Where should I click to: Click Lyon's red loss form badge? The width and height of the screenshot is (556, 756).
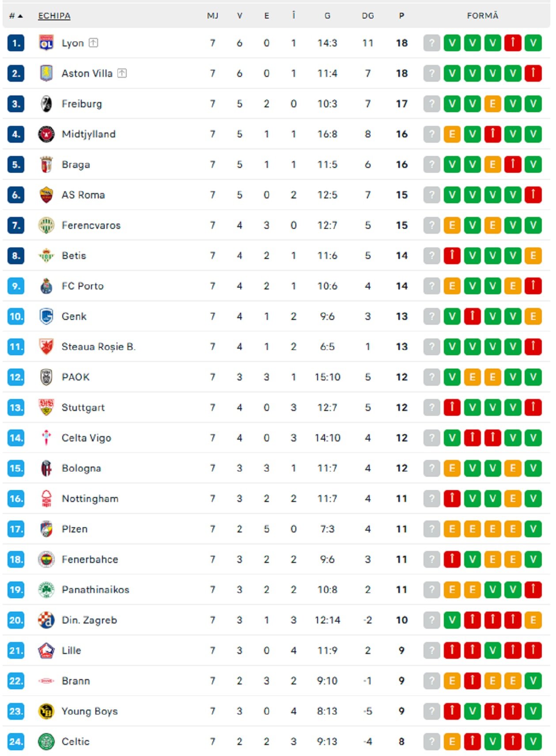click(x=513, y=43)
